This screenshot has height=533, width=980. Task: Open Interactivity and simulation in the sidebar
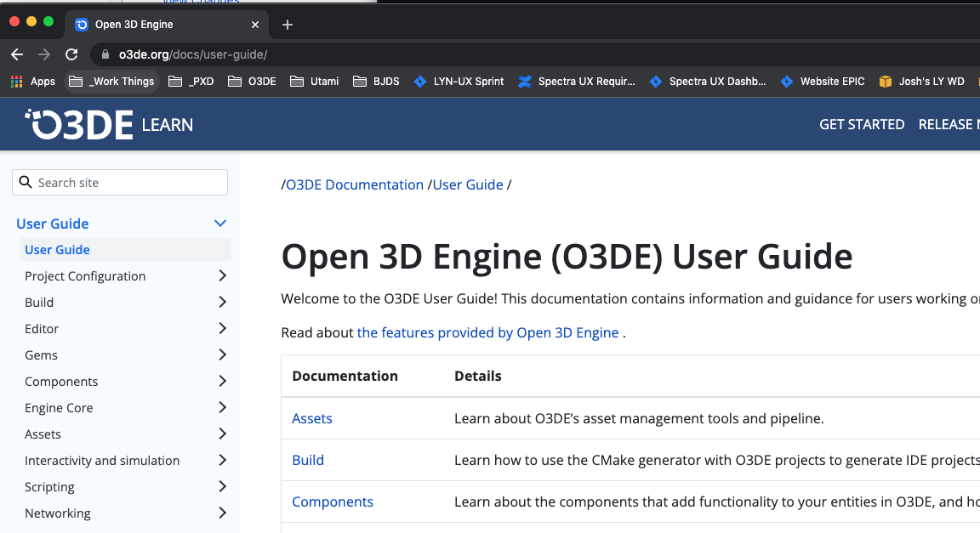[x=102, y=461]
